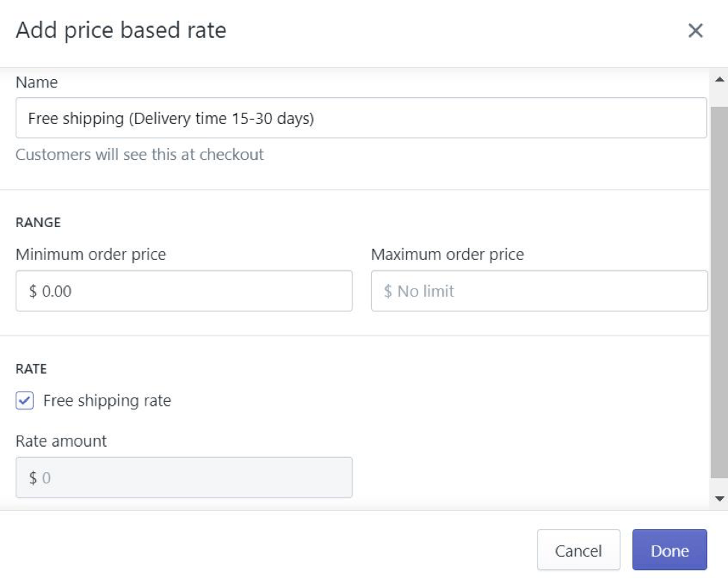728x585 pixels.
Task: Click the RANGE section heading
Action: pyautogui.click(x=38, y=223)
